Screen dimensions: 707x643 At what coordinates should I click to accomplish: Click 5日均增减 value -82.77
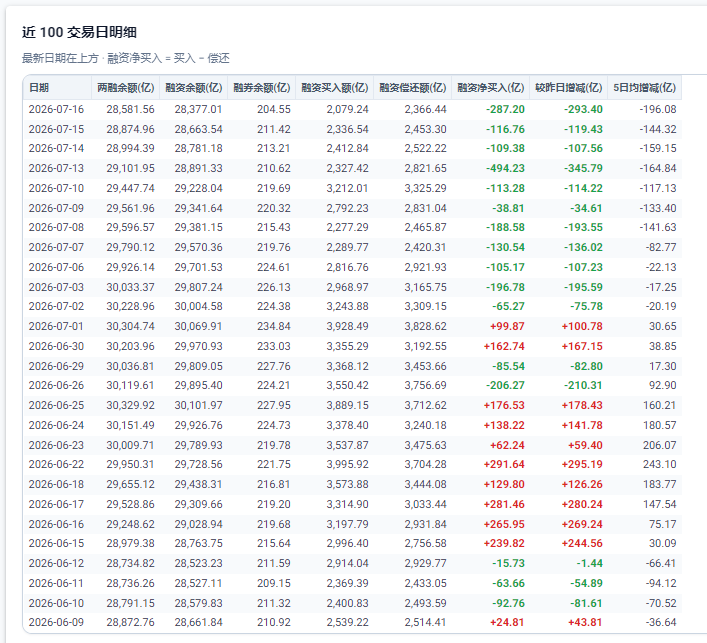[x=661, y=247]
